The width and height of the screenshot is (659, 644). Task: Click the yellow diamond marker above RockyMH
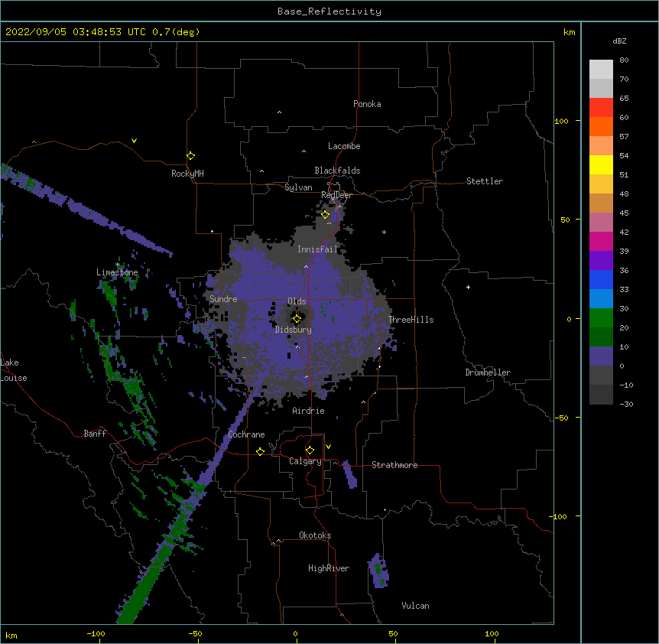tap(191, 156)
